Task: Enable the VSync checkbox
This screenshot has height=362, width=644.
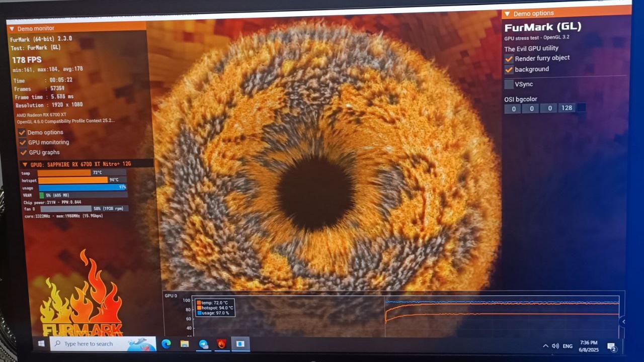Action: (509, 84)
